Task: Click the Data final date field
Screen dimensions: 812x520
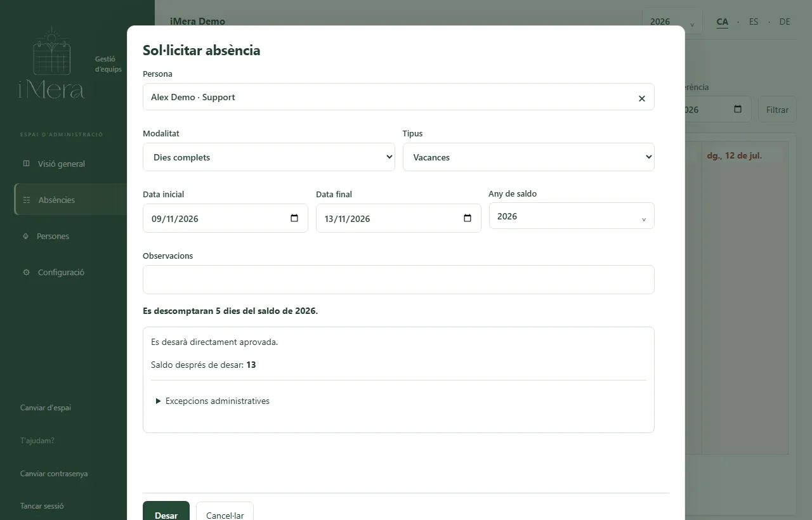Action: (398, 218)
